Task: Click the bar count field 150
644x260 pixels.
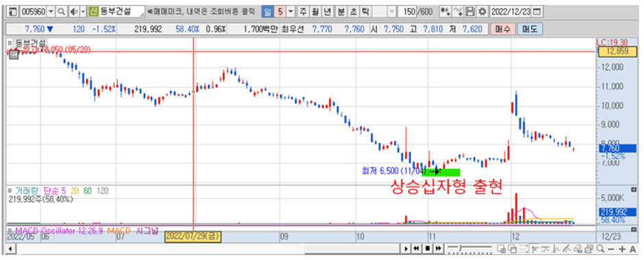Action: [407, 12]
